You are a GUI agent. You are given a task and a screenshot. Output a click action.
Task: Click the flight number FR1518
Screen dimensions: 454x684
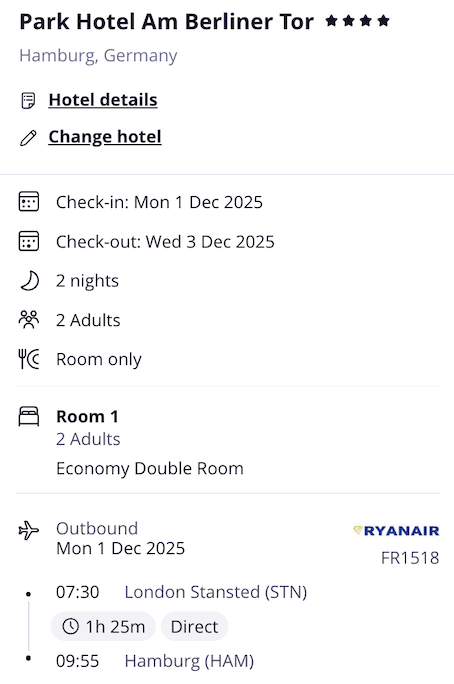coord(410,558)
